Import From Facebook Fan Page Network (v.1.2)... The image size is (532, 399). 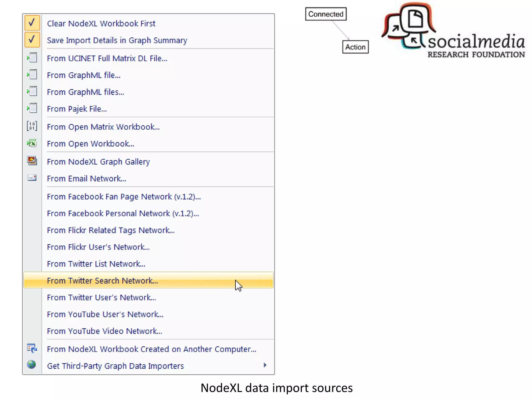(124, 197)
